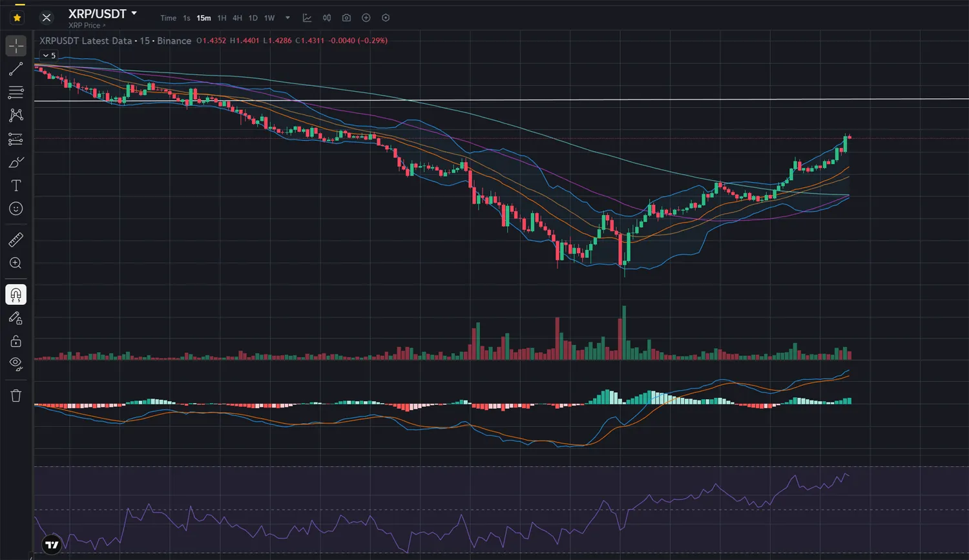Viewport: 969px width, 560px height.
Task: Click the TradingView logo button
Action: (52, 544)
